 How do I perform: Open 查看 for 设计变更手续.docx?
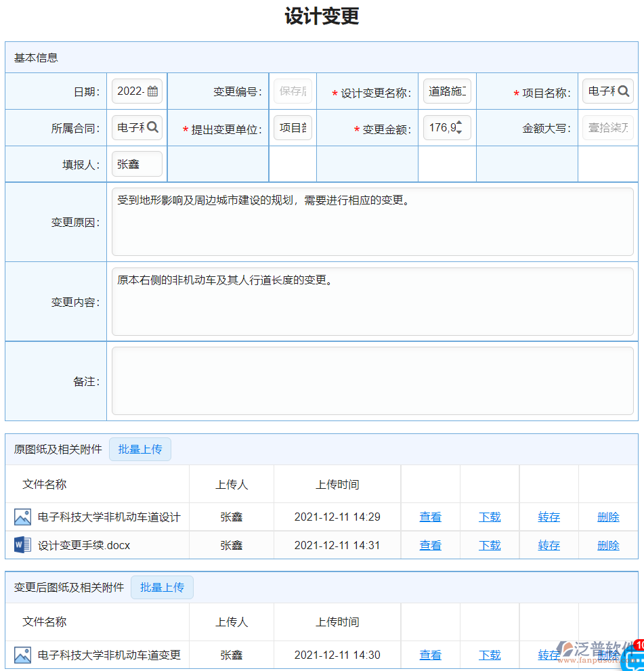[x=431, y=545]
